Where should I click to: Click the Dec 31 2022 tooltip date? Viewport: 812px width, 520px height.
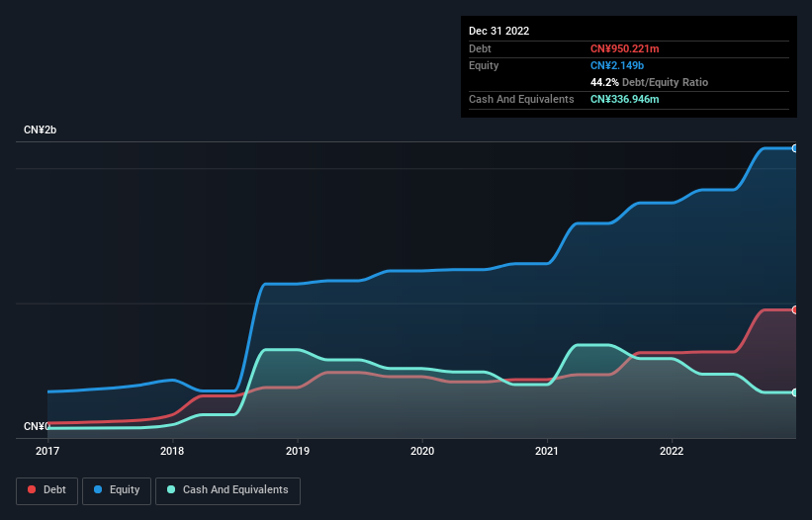[x=498, y=31]
